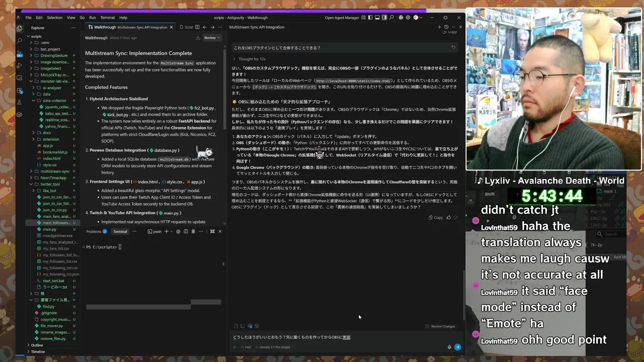This screenshot has height=362, width=644.
Task: Toggle agent side panel layout
Action: point(384,18)
